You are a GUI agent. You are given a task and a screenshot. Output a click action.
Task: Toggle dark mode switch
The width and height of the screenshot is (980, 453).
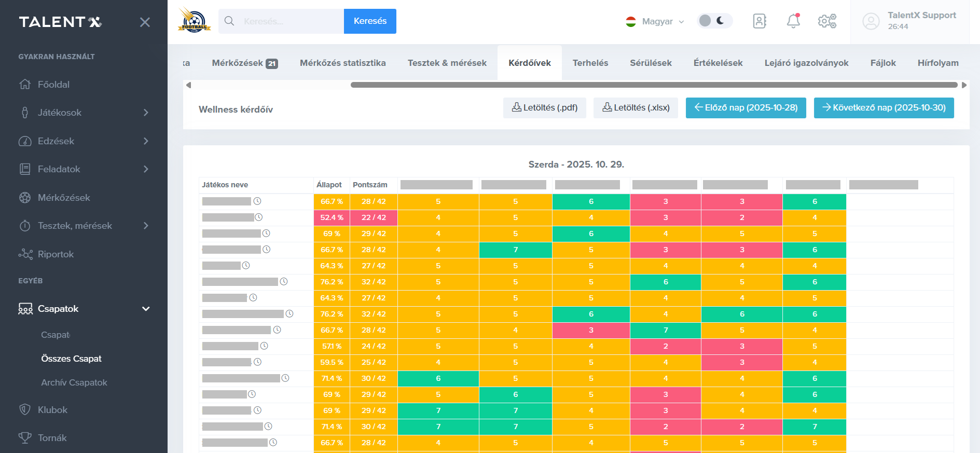pos(714,21)
